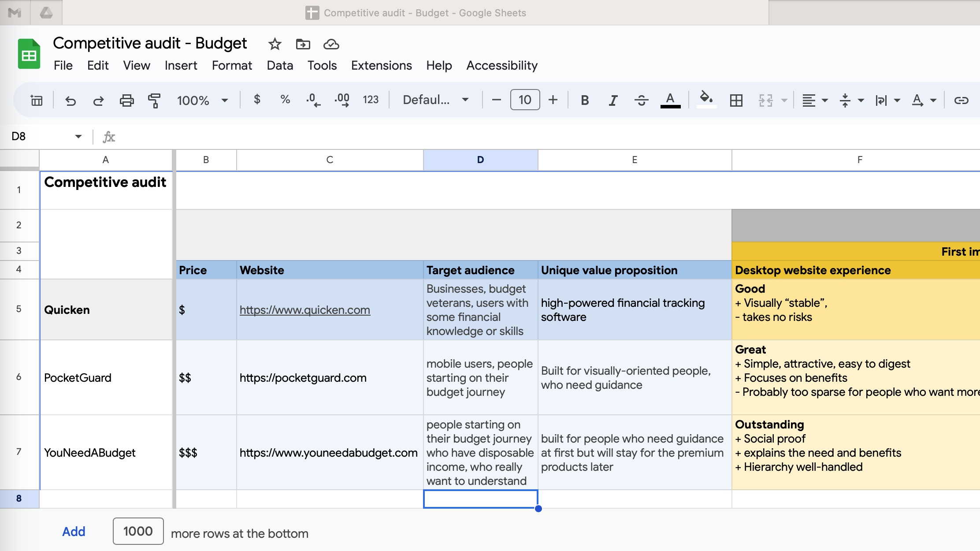Switch to the Gmail browser tab
The height and width of the screenshot is (551, 980).
15,12
